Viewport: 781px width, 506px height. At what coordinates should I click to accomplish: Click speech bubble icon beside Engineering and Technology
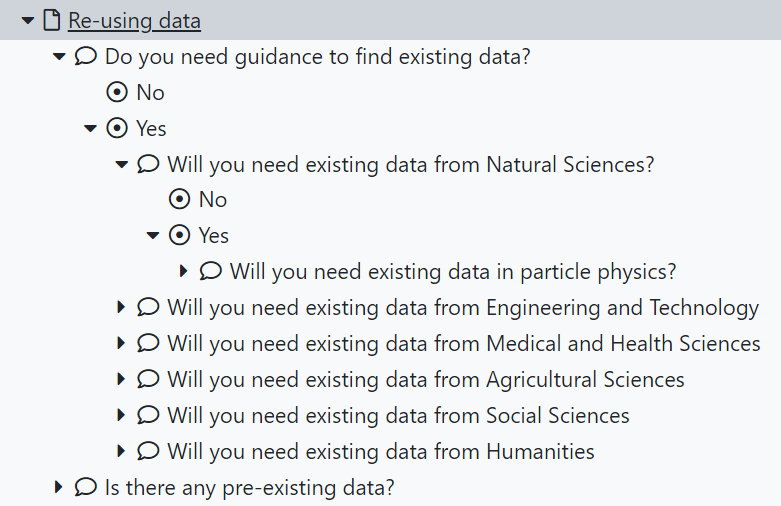(148, 307)
